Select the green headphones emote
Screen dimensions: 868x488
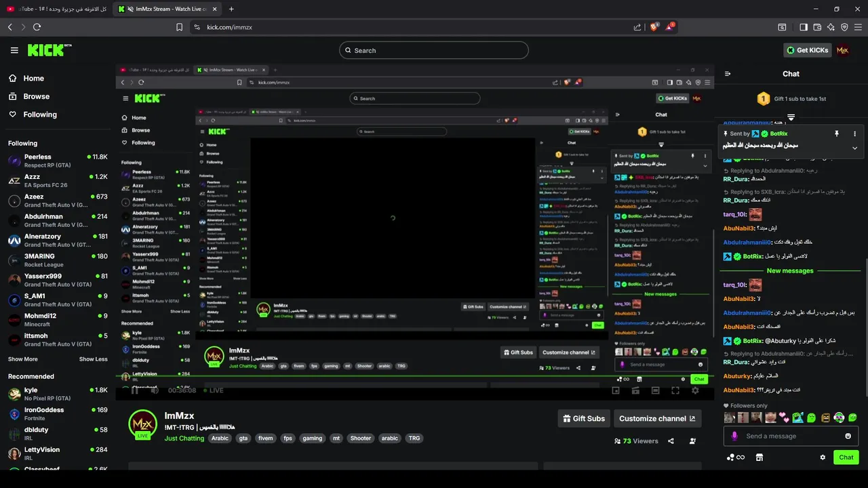(x=839, y=418)
